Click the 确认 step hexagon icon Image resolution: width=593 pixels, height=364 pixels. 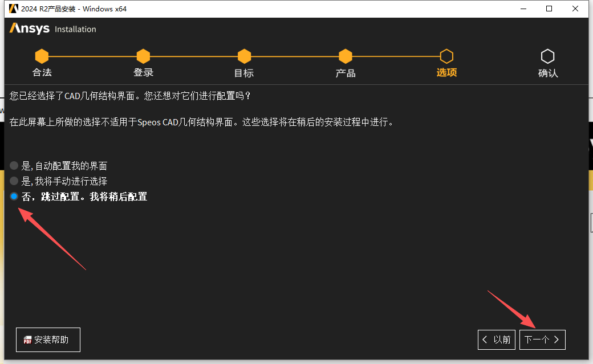tap(548, 56)
